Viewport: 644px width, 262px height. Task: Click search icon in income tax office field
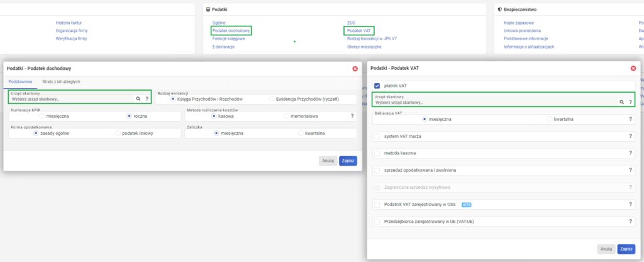pyautogui.click(x=138, y=99)
